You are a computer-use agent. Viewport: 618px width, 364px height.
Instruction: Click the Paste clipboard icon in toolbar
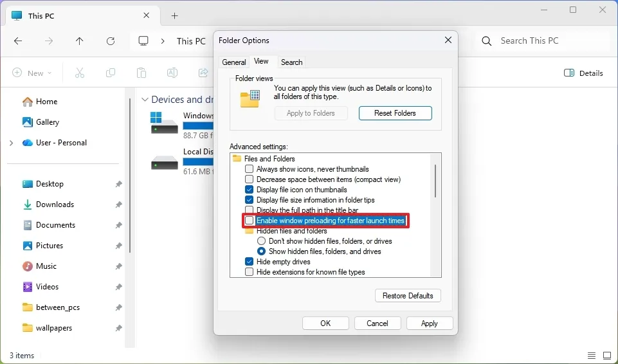(141, 73)
